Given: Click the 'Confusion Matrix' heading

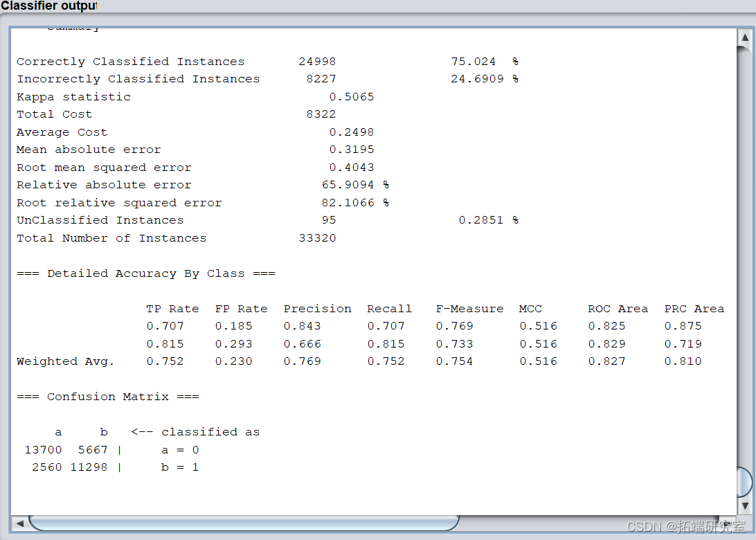Looking at the screenshot, I should (x=108, y=397).
